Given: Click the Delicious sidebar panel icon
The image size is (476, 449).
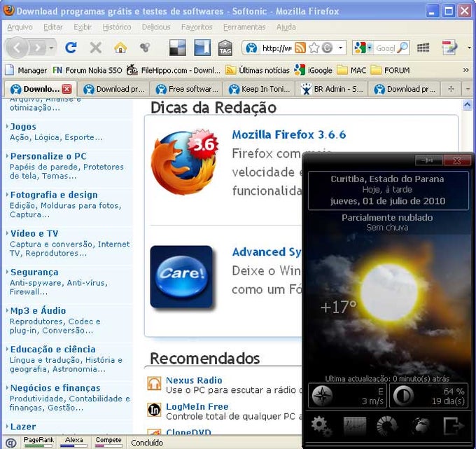Looking at the screenshot, I should coord(202,48).
